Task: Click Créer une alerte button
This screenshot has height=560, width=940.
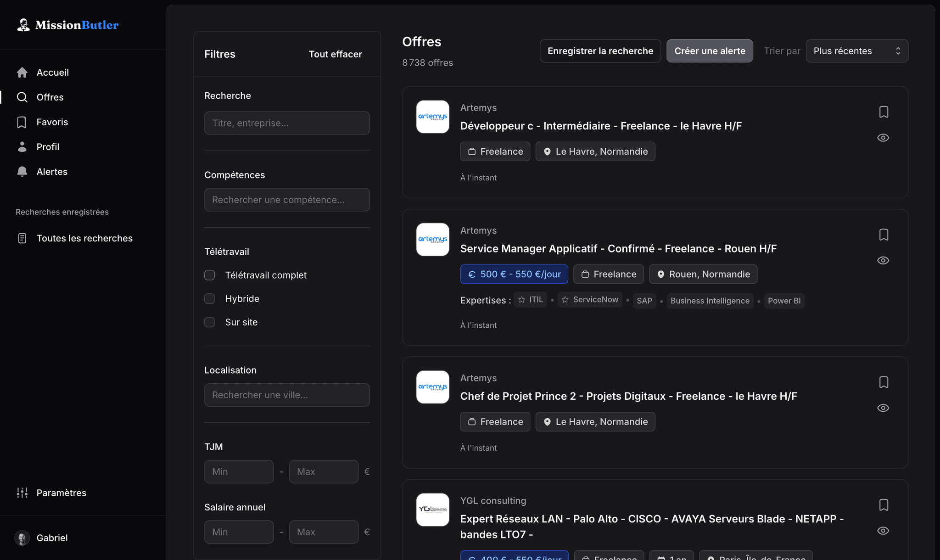Action: (710, 51)
